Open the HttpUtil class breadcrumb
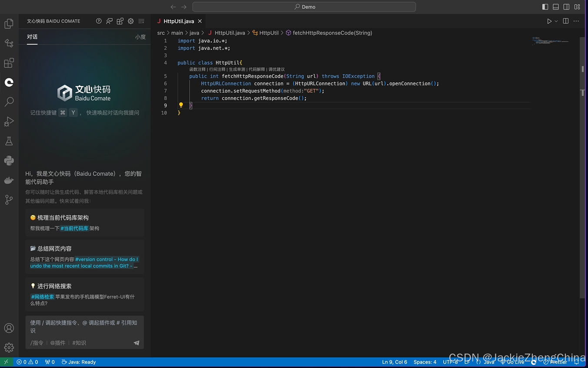The width and height of the screenshot is (588, 368). pyautogui.click(x=266, y=33)
